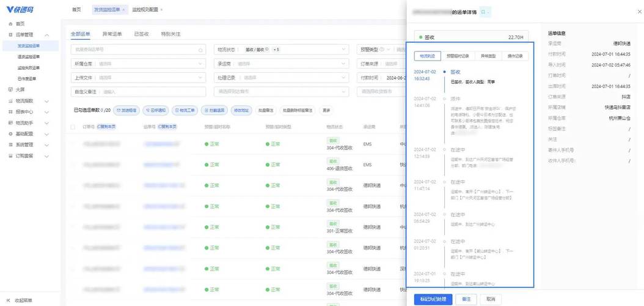Image resolution: width=644 pixels, height=306 pixels.
Task: Click the 修改地址 button
Action: [x=241, y=110]
